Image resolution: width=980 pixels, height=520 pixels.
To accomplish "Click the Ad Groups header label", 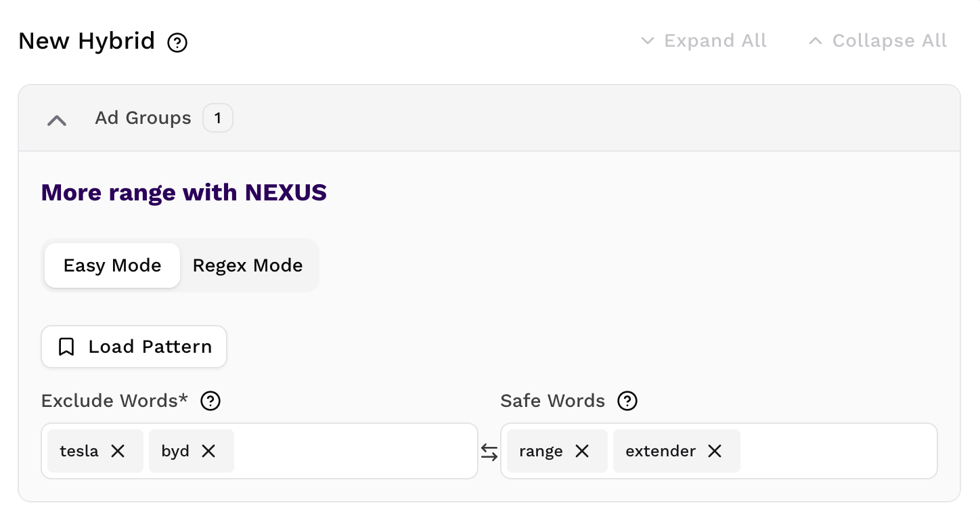I will tap(143, 118).
